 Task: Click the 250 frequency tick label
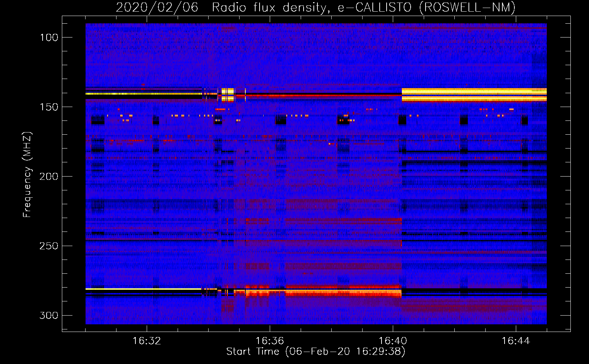click(49, 246)
